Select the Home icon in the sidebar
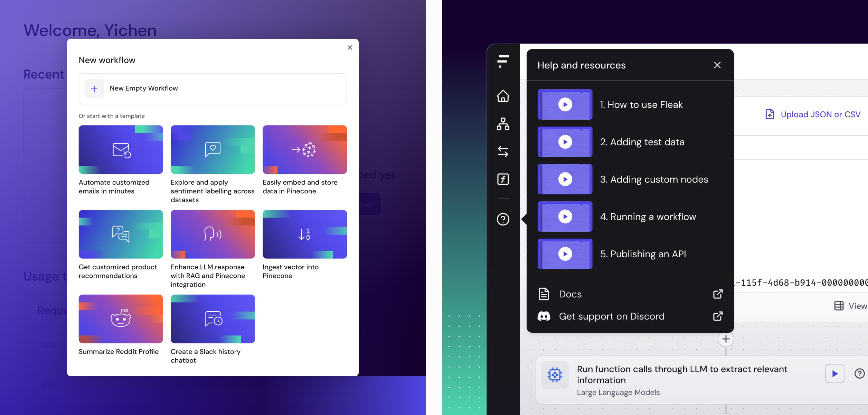 coord(503,96)
